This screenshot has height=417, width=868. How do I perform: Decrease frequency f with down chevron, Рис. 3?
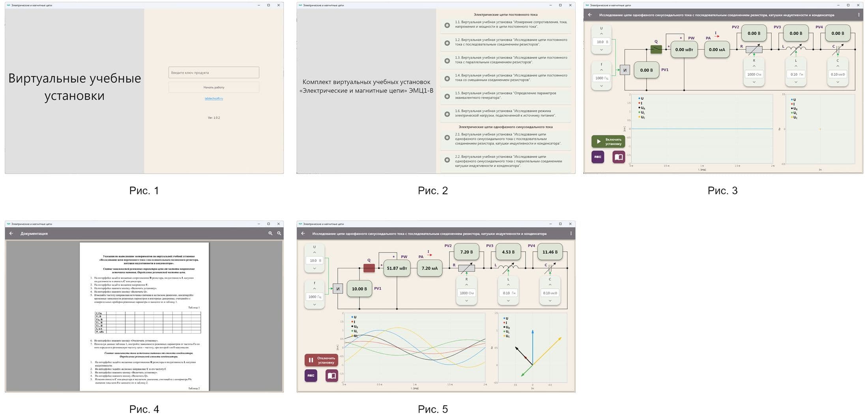[x=601, y=86]
